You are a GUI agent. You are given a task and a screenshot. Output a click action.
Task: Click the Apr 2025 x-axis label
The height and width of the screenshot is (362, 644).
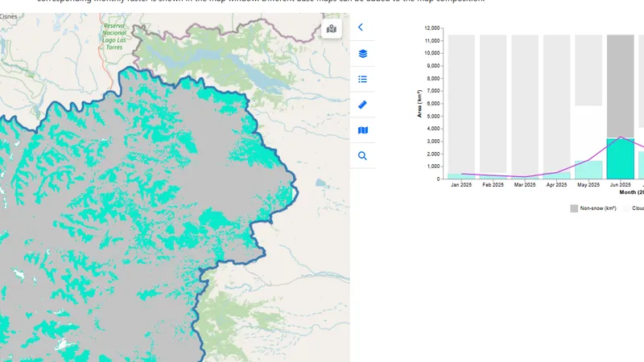click(556, 185)
